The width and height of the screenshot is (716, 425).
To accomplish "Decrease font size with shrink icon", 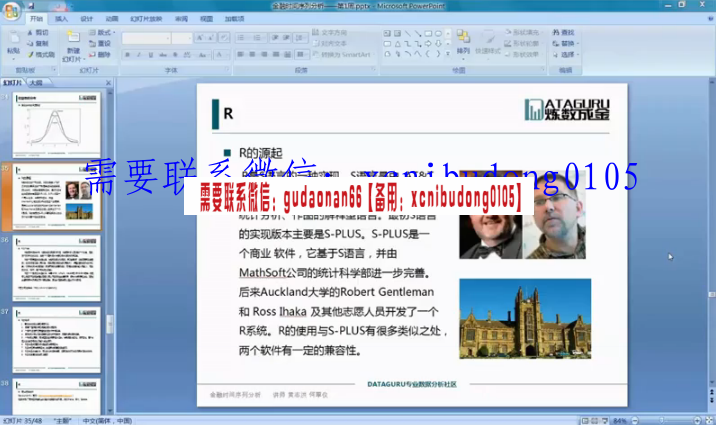I will (x=210, y=38).
